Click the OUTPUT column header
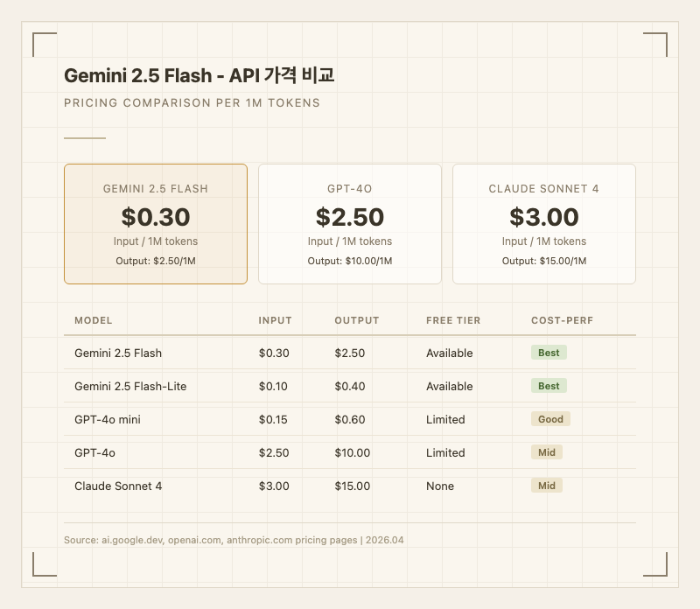This screenshot has height=609, width=700. pyautogui.click(x=357, y=321)
